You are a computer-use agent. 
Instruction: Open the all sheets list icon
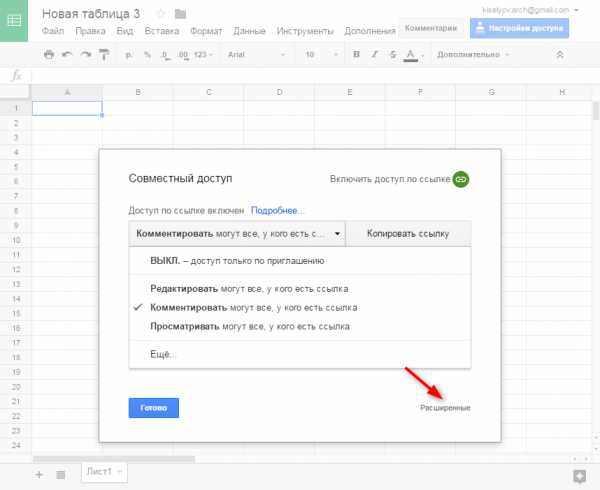[61, 472]
